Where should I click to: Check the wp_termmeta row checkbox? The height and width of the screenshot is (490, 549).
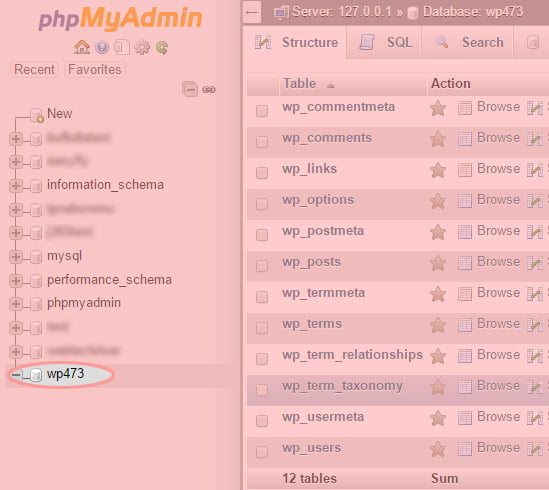tap(262, 297)
